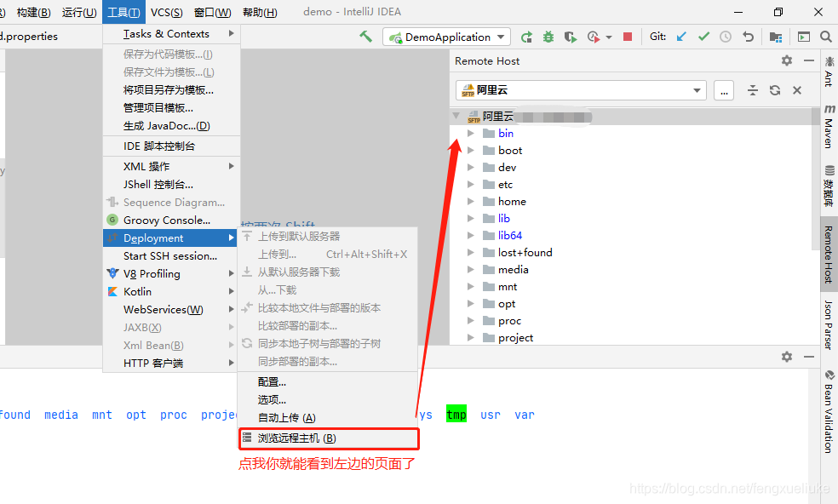Stop the running application red square

pos(628,37)
